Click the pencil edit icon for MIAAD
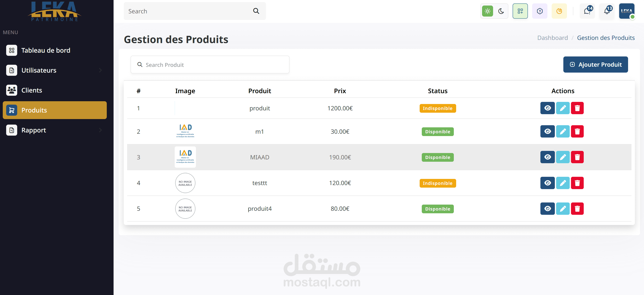 coord(562,157)
